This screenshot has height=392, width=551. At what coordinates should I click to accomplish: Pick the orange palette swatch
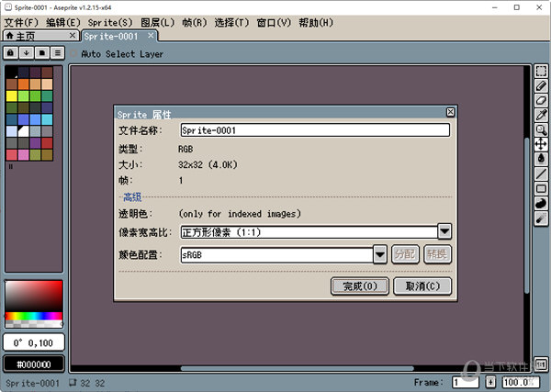point(23,84)
